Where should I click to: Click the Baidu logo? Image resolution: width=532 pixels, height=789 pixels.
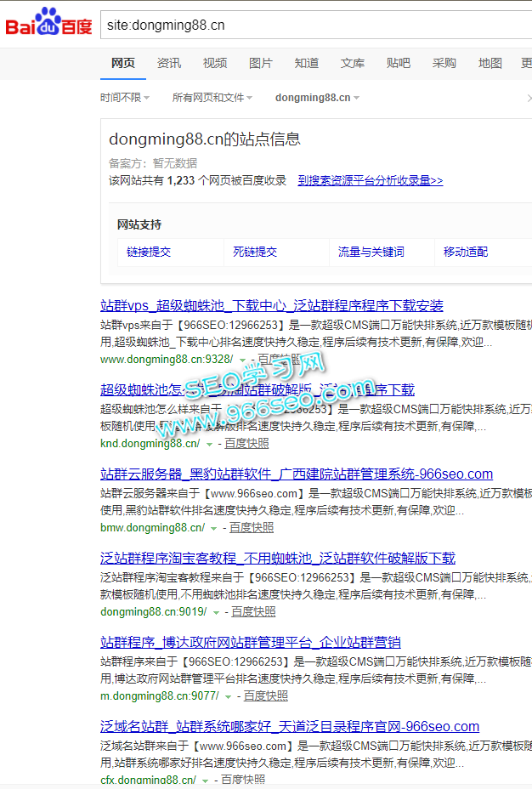[48, 23]
